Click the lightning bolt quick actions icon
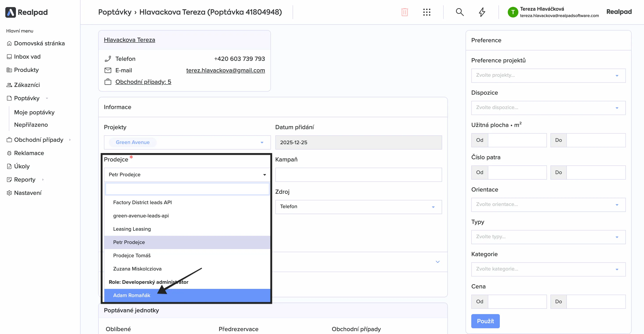Image resolution: width=644 pixels, height=334 pixels. coord(482,12)
